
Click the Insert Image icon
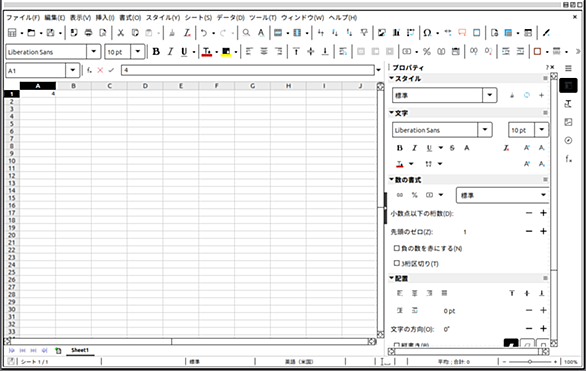(382, 33)
